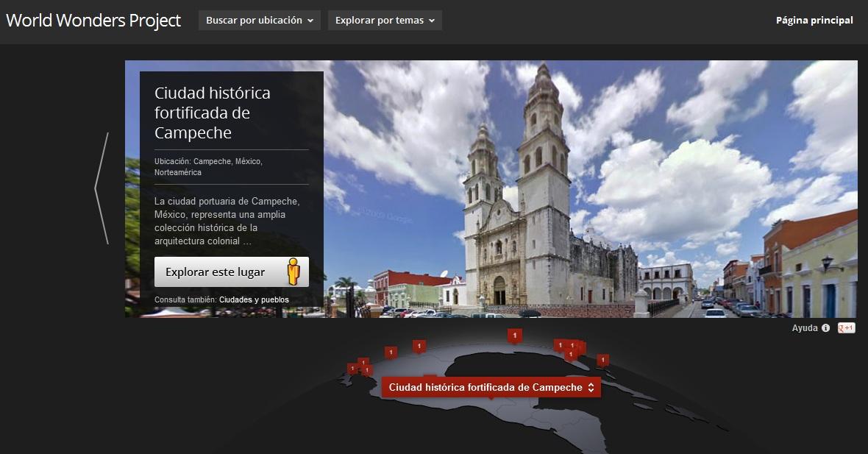This screenshot has height=454, width=868.
Task: Click the title Ciudad histórica fortificada de Campeche
Action: [212, 113]
